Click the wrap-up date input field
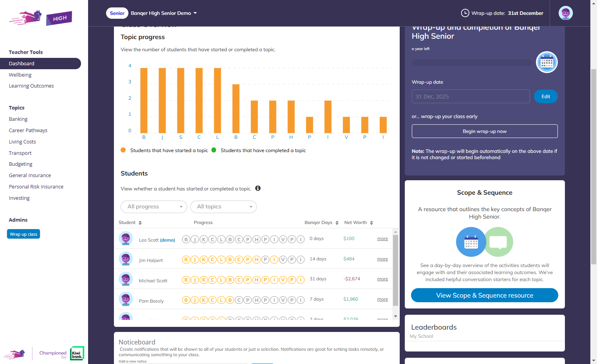The height and width of the screenshot is (364, 597). tap(471, 97)
